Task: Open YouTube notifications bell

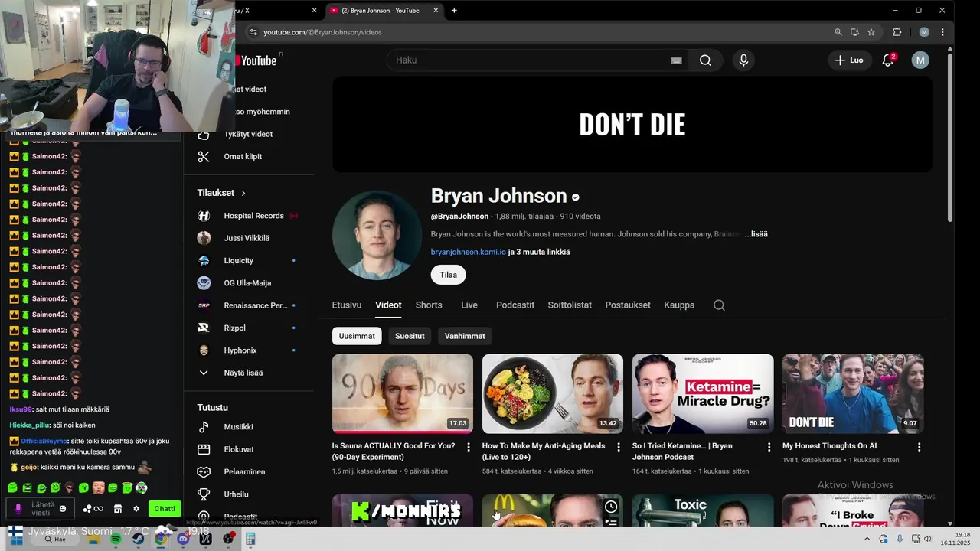Action: 888,60
